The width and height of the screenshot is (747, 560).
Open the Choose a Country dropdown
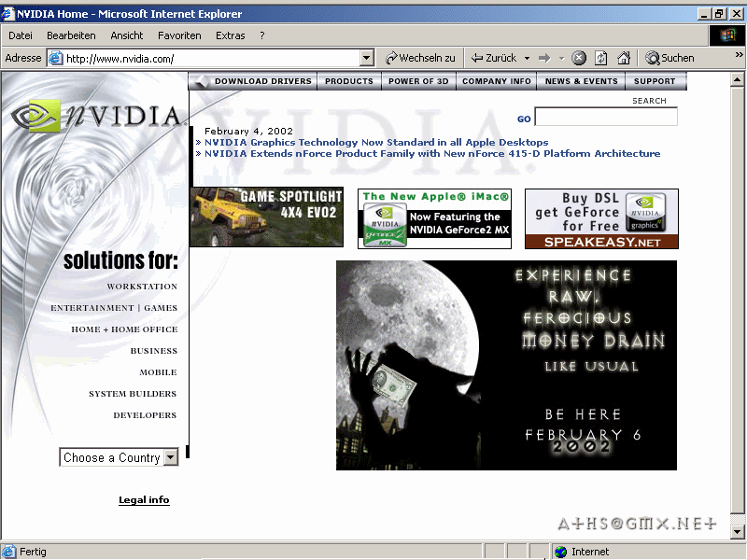pos(119,457)
